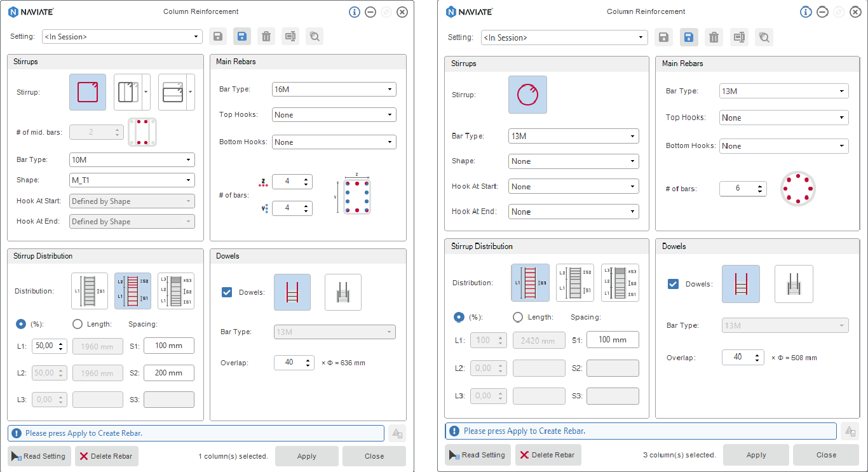Select the circular stirrup shape icon
The image size is (868, 472).
[527, 95]
